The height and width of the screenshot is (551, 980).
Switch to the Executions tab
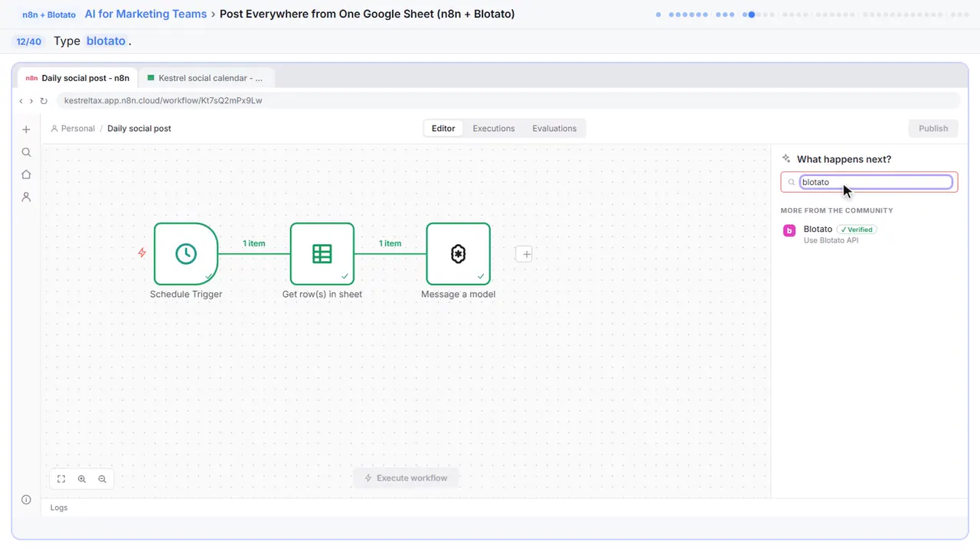(494, 129)
